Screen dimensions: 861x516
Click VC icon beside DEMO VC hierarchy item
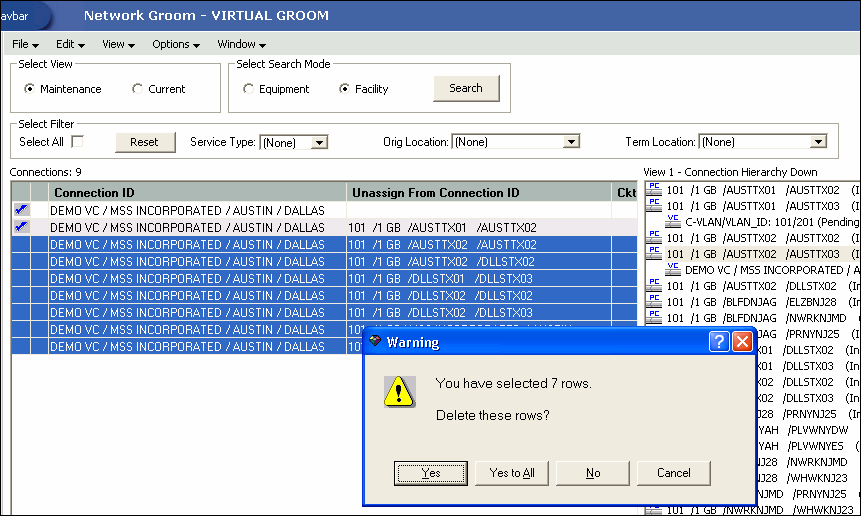click(673, 269)
